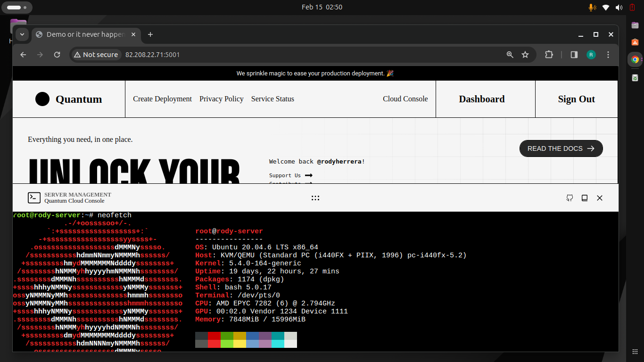644x362 pixels.
Task: Click Sign Out
Action: click(576, 99)
